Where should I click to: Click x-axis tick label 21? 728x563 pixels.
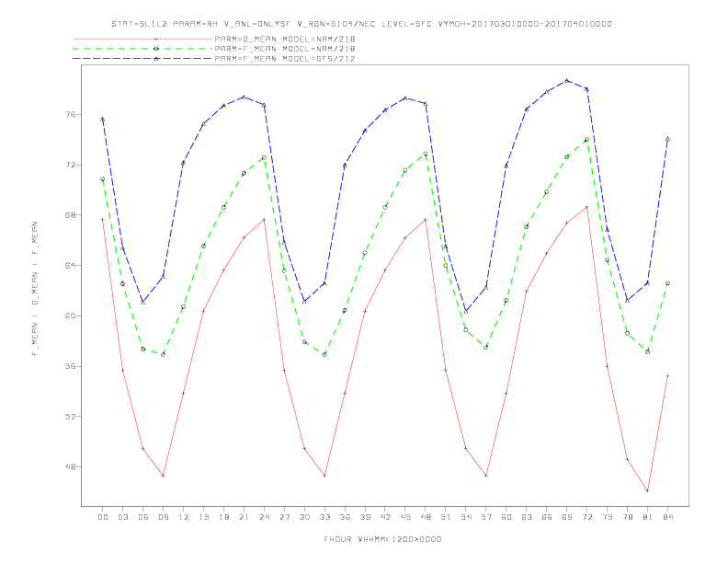(244, 517)
